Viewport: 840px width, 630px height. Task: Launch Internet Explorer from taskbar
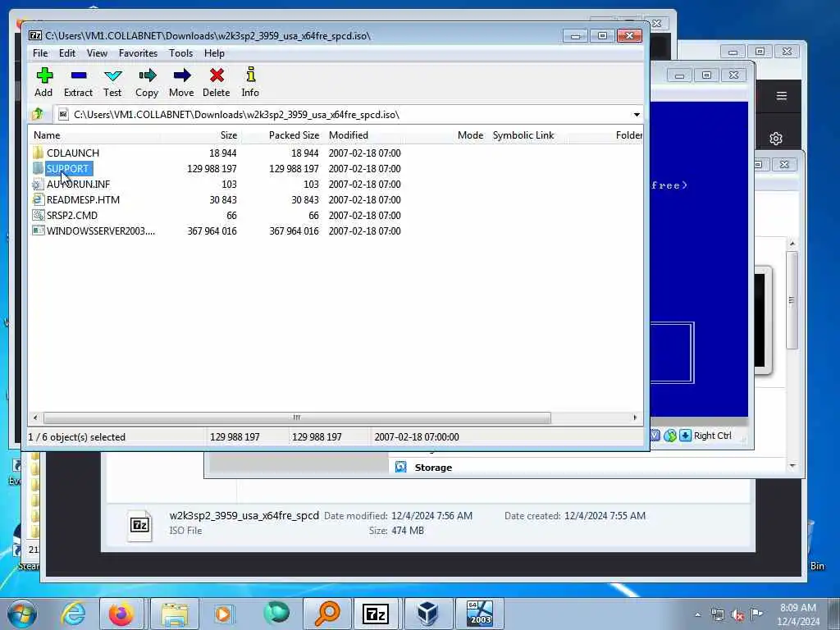[x=73, y=614]
